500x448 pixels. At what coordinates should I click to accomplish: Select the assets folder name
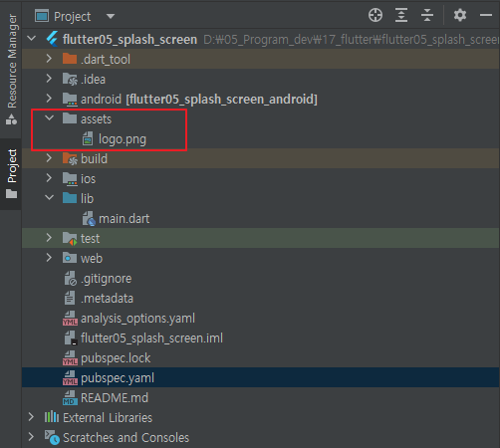(x=97, y=119)
